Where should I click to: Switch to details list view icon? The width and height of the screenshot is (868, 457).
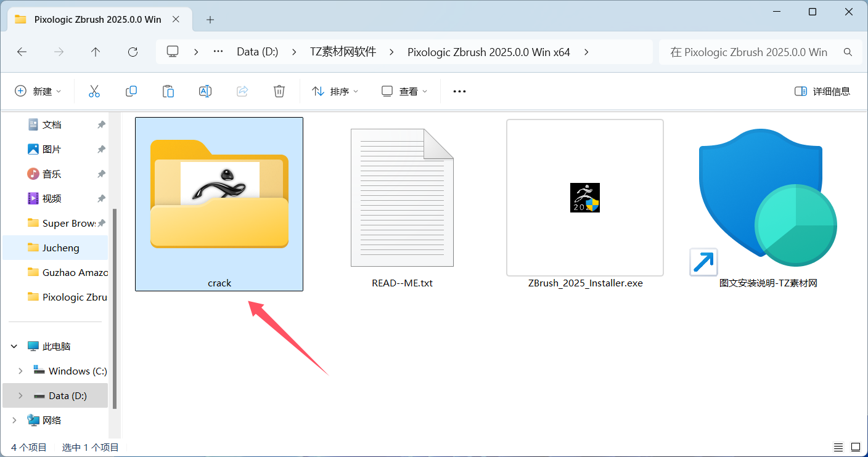click(838, 447)
